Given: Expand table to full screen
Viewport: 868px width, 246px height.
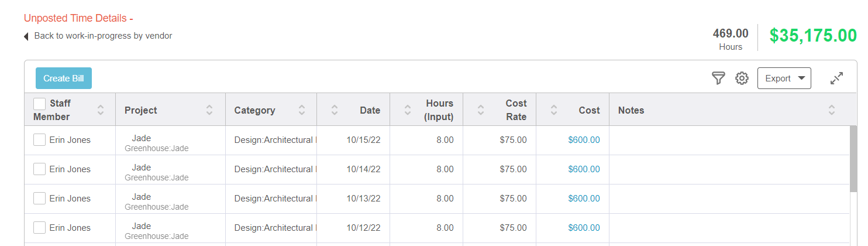Looking at the screenshot, I should point(836,78).
